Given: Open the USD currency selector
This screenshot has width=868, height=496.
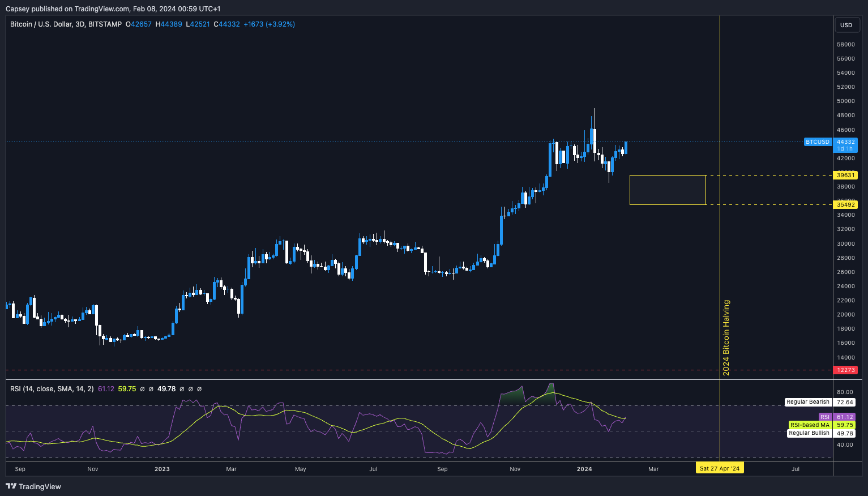Looking at the screenshot, I should tap(846, 25).
